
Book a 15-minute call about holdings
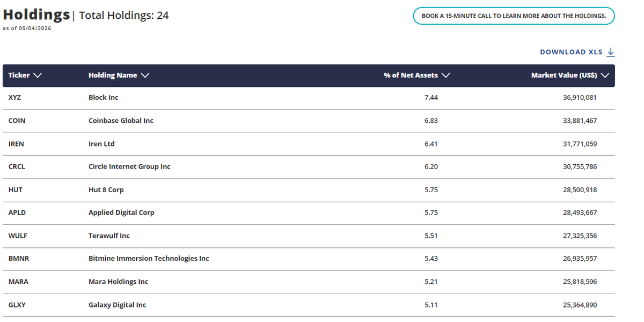514,16
